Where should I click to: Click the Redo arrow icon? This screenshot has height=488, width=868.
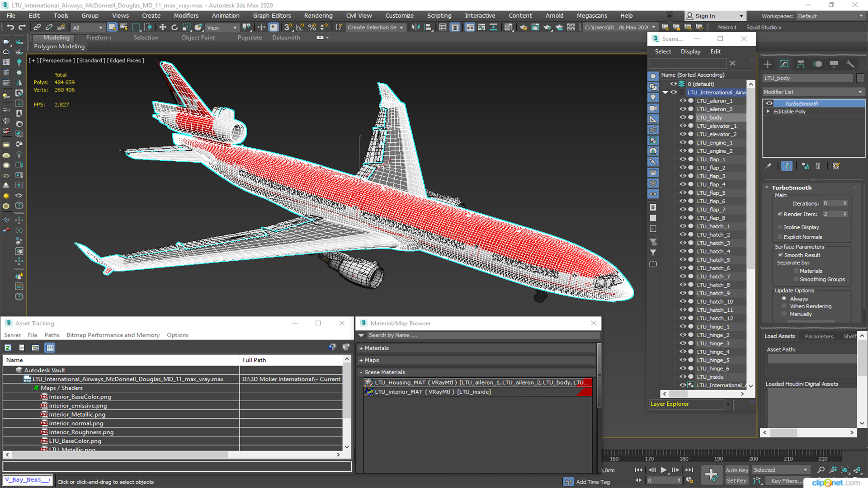tap(22, 27)
